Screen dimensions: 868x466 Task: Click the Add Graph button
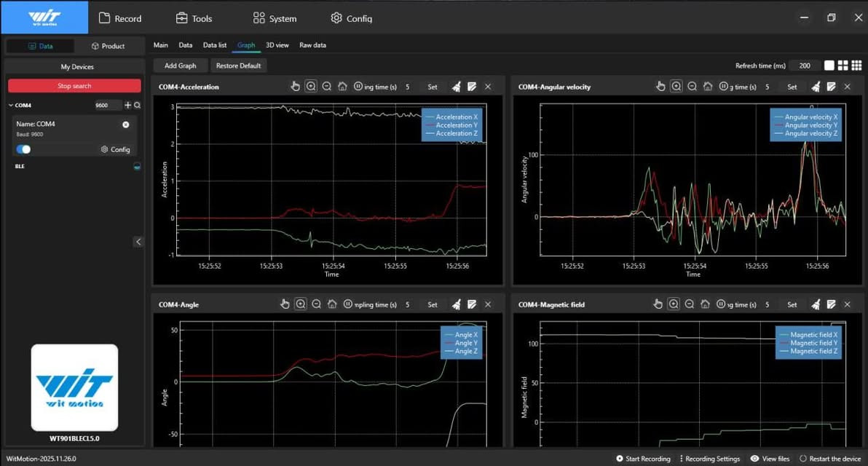(x=180, y=66)
